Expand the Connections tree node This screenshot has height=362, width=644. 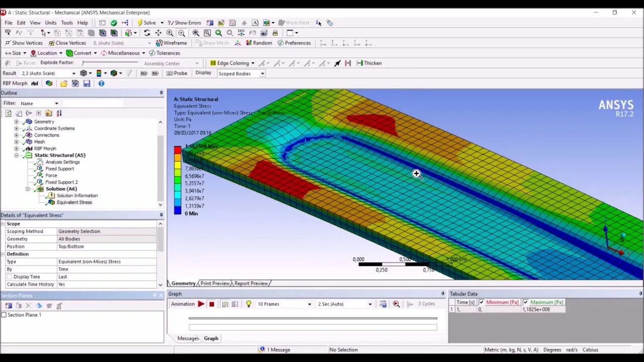click(x=16, y=135)
